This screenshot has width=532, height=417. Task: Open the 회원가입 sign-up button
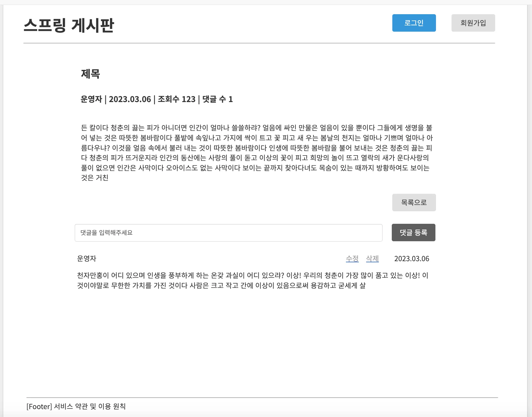point(473,23)
